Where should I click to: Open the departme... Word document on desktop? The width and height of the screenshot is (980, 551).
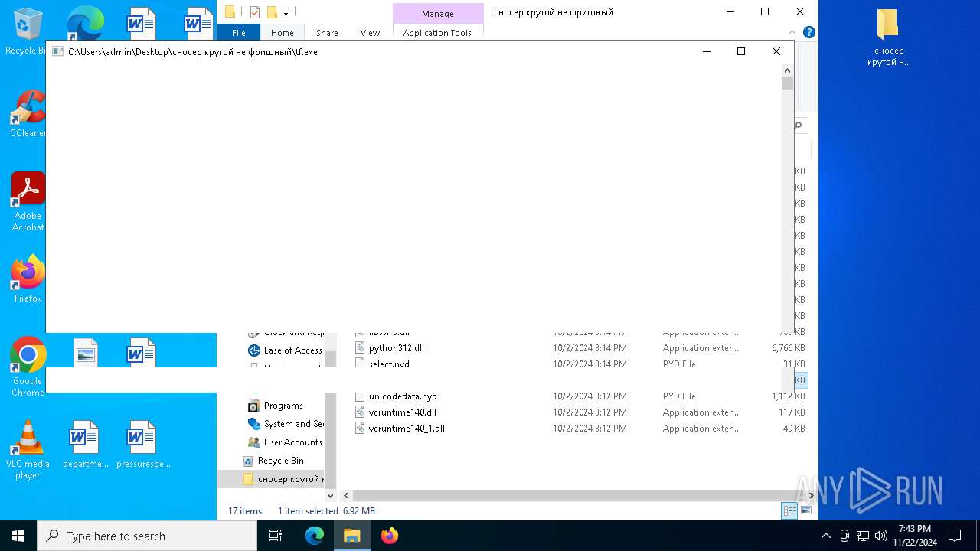coord(85,445)
